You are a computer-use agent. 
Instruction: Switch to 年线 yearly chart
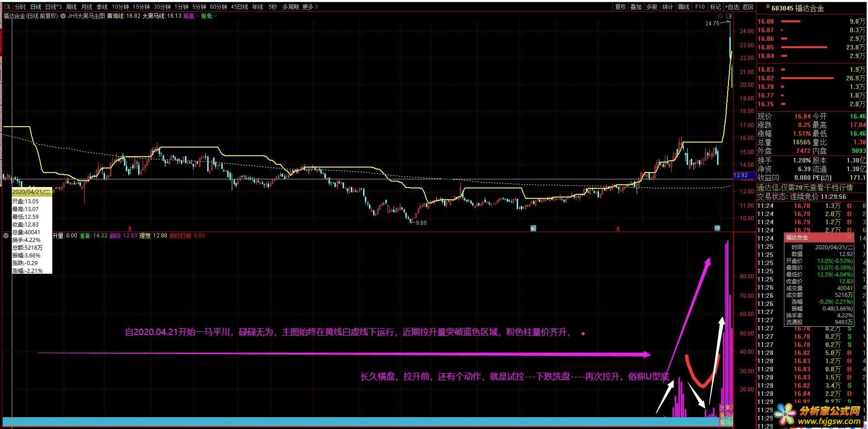tap(258, 7)
